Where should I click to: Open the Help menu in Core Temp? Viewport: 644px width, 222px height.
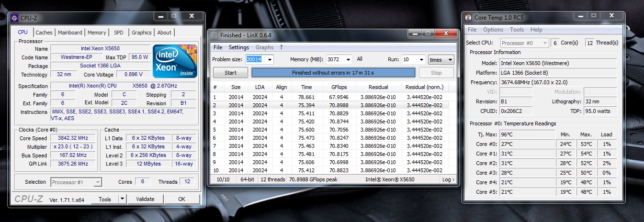coord(536,30)
